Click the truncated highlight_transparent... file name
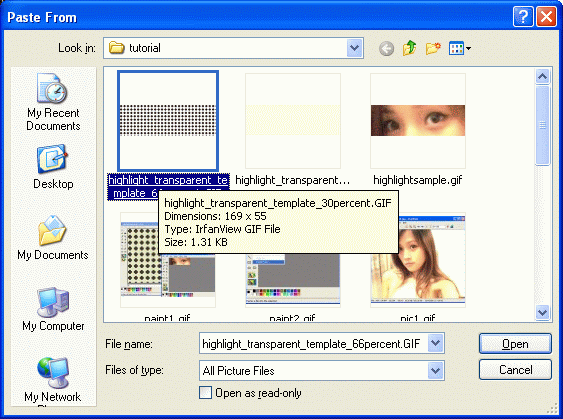The image size is (563, 419). point(293,180)
